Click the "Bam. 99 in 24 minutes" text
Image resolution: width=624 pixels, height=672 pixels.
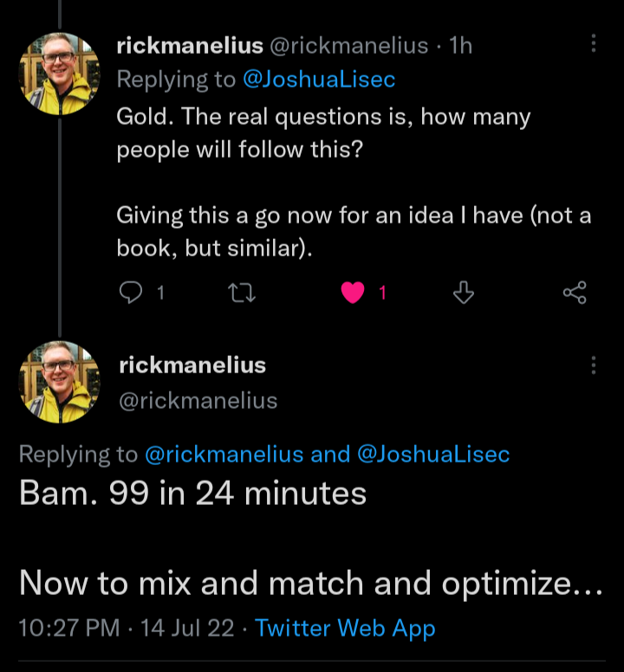pyautogui.click(x=192, y=494)
